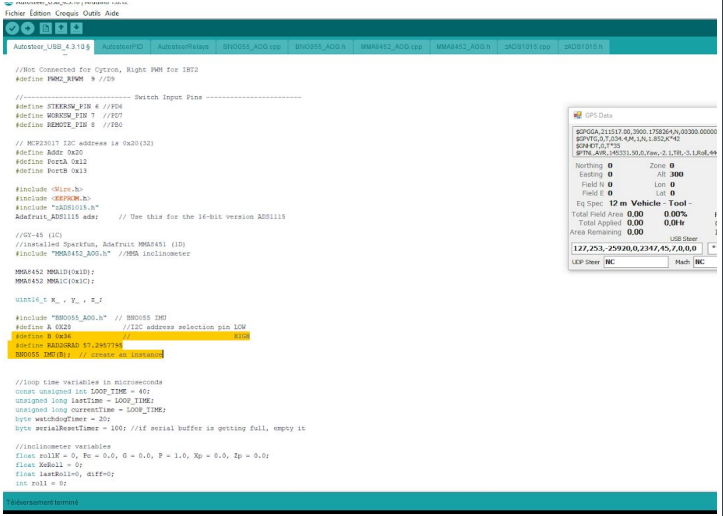Open the zADS1015.cpp tab

click(527, 47)
